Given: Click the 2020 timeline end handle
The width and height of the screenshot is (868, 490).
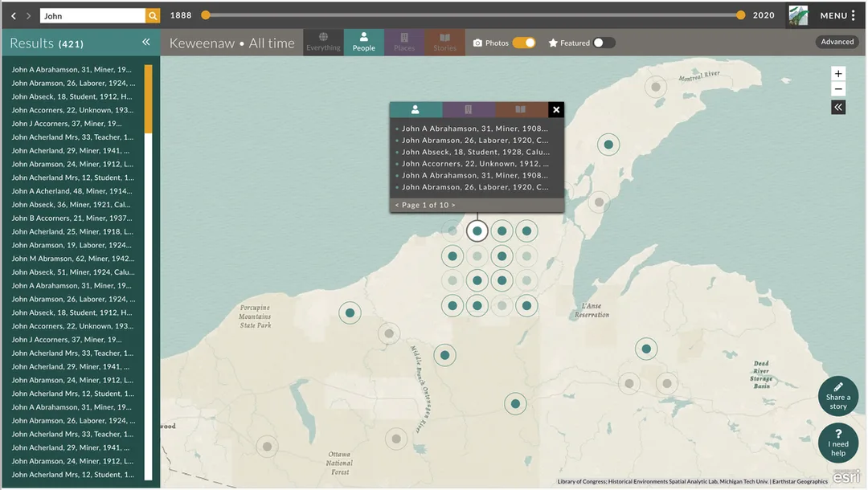Looking at the screenshot, I should pyautogui.click(x=741, y=15).
